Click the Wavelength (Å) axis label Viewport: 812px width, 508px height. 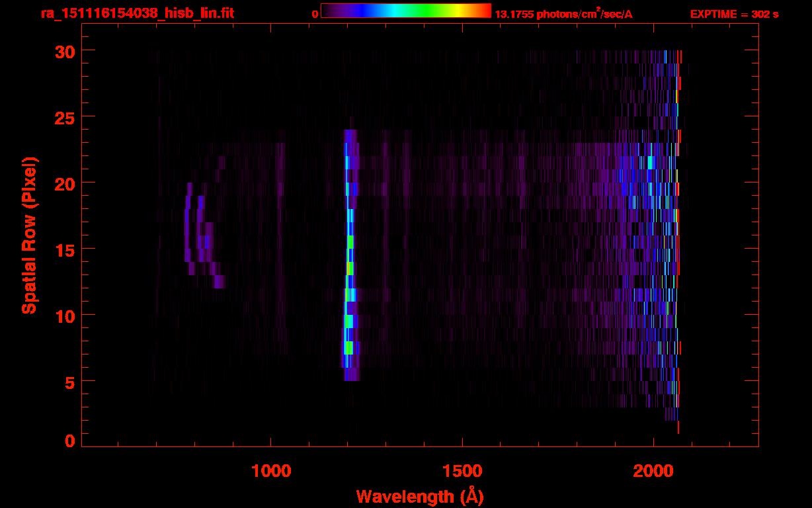[x=420, y=496]
